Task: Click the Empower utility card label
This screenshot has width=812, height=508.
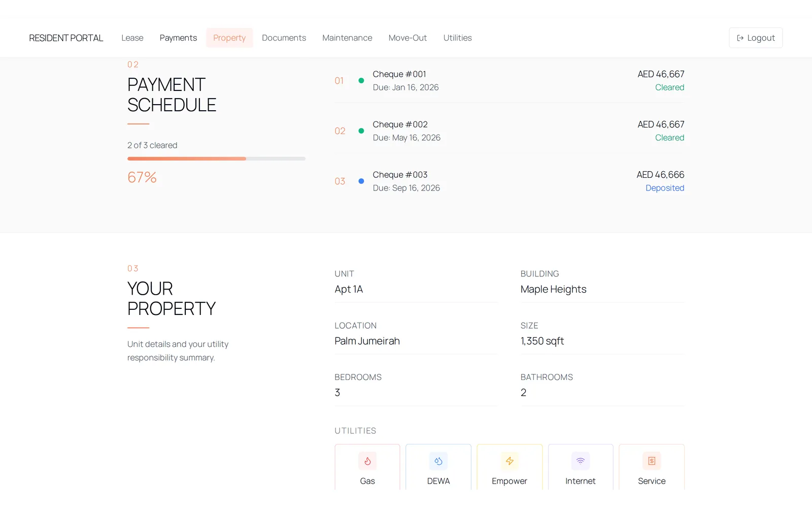Action: 510,481
